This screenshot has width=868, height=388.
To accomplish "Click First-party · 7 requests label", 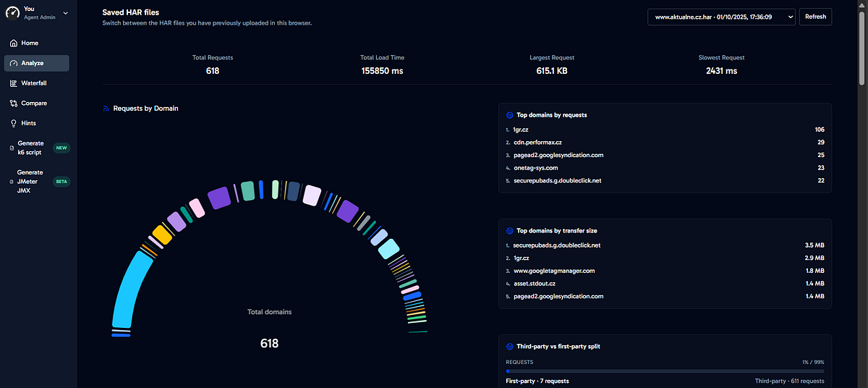I will 537,381.
